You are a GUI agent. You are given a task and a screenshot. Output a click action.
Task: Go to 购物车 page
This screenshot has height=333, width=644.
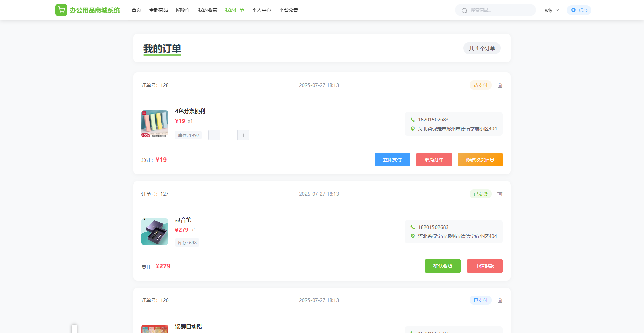pos(183,10)
